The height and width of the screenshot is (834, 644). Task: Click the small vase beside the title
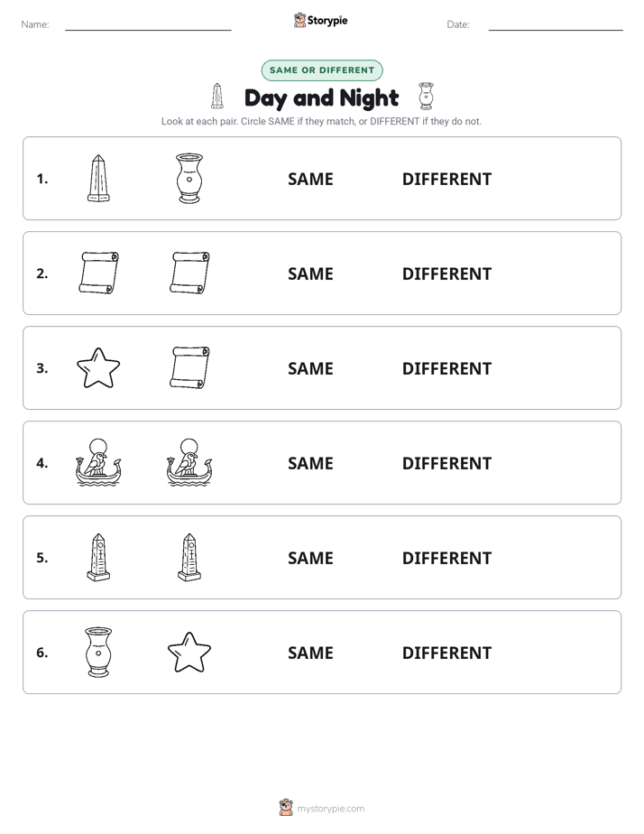426,97
